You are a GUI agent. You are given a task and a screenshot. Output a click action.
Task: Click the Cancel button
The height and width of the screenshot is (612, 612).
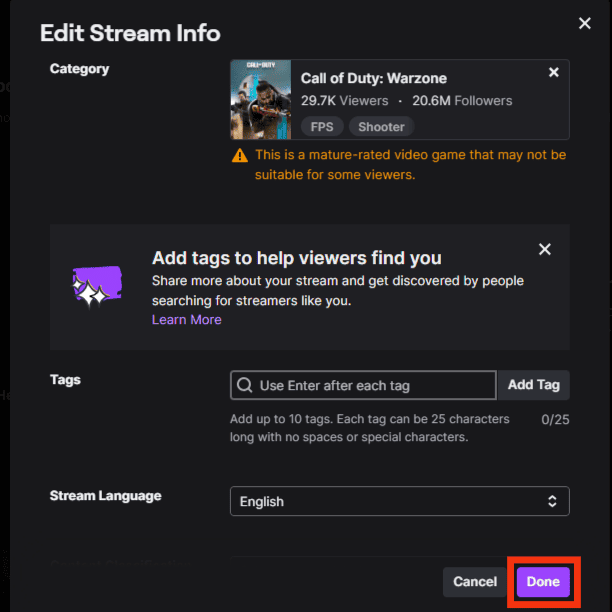point(475,582)
